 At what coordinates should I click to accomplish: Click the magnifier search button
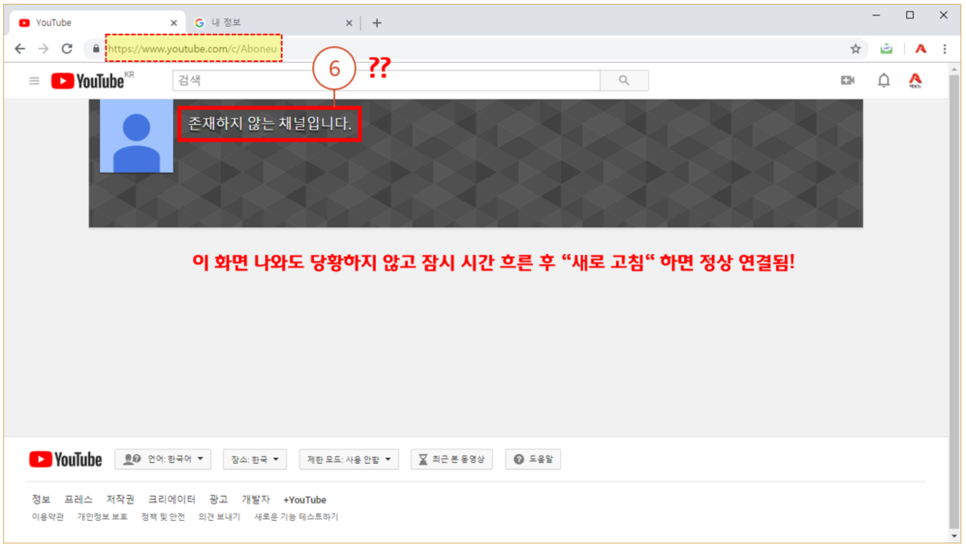[624, 81]
